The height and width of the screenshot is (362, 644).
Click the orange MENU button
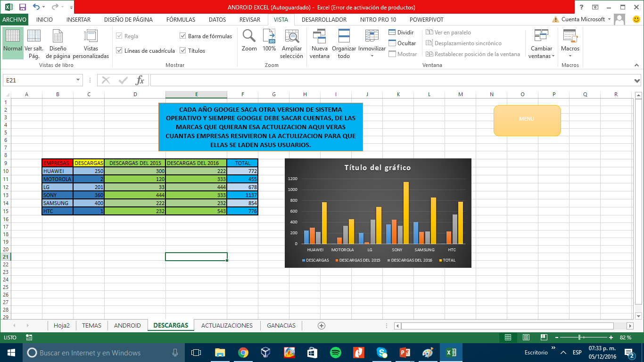coord(527,120)
